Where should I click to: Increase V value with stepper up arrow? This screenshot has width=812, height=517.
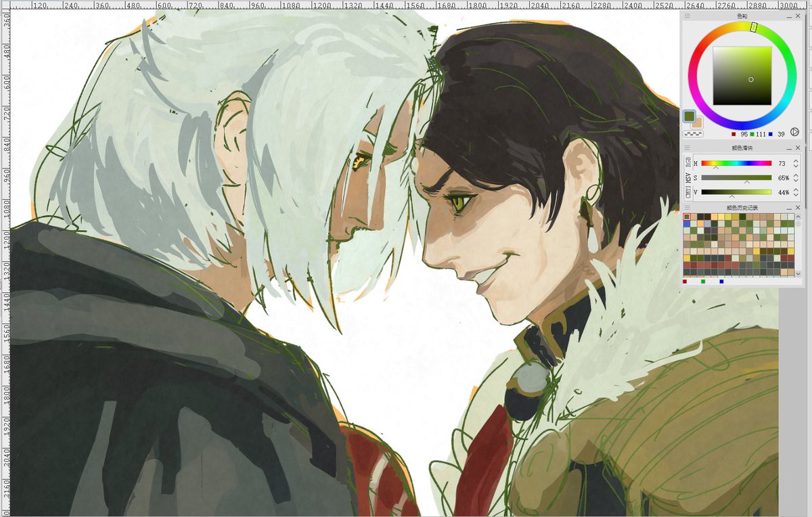pos(796,190)
